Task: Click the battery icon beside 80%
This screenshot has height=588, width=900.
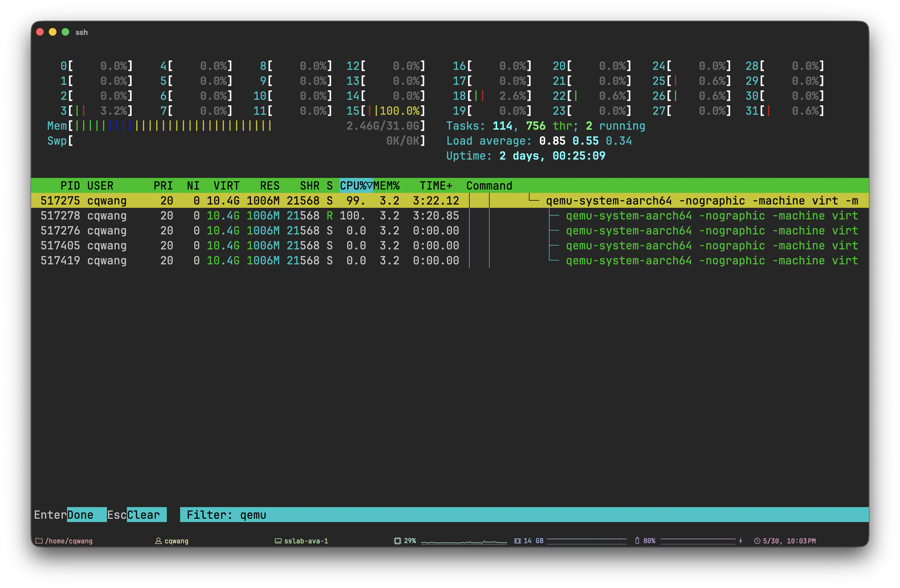Action: click(637, 540)
